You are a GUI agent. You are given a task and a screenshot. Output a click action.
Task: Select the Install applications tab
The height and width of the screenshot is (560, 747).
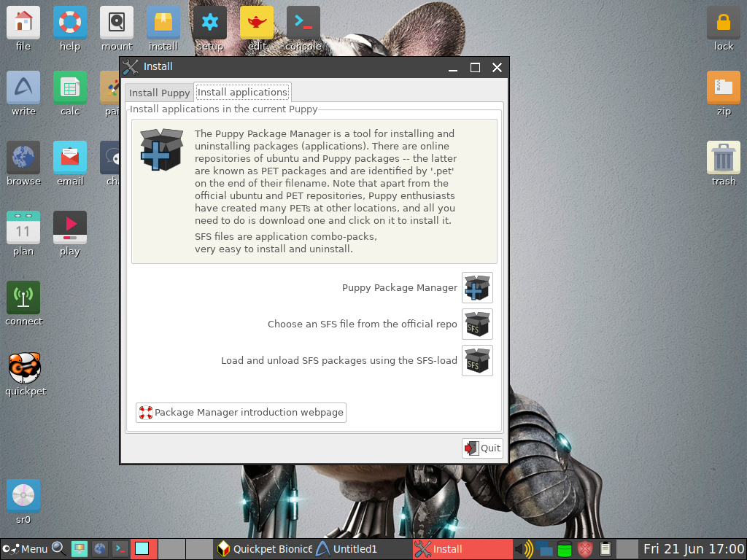[x=242, y=92]
